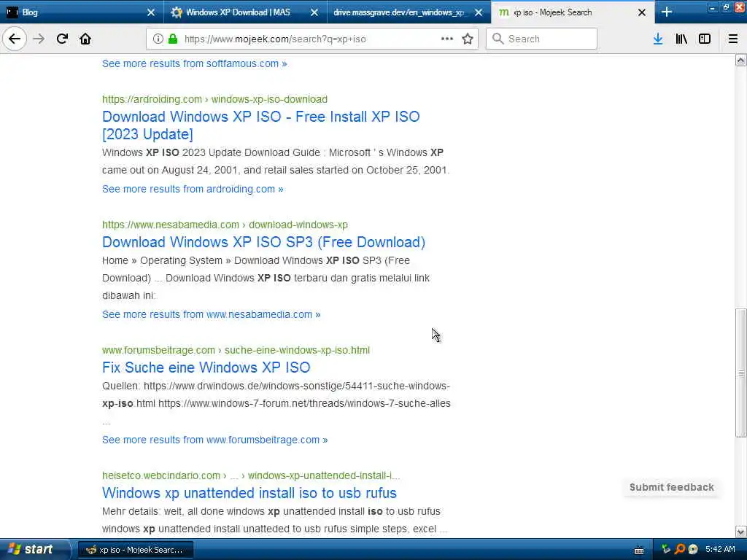Image resolution: width=747 pixels, height=560 pixels.
Task: Click snippet text 'came out on August 24, 2001'
Action: (x=171, y=170)
